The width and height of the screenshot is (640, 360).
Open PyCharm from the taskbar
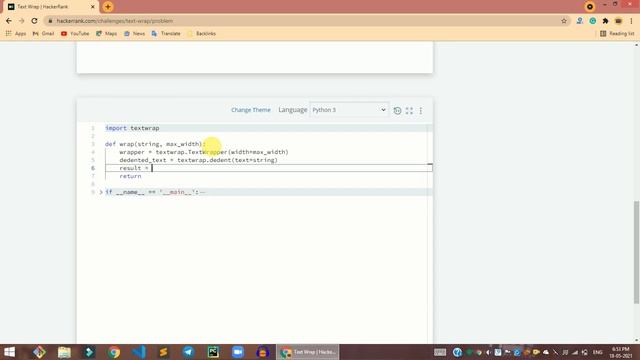tap(213, 352)
